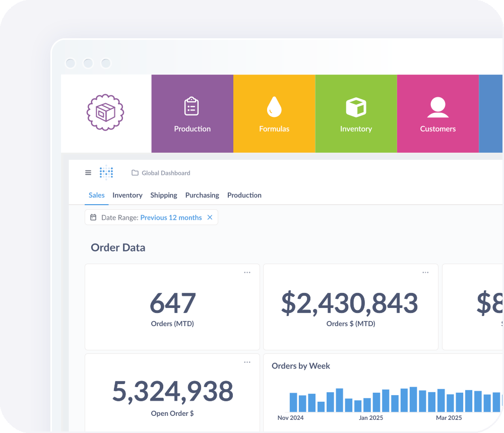Go to the Purchasing tab
Viewport: 504px width, 433px height.
click(202, 195)
